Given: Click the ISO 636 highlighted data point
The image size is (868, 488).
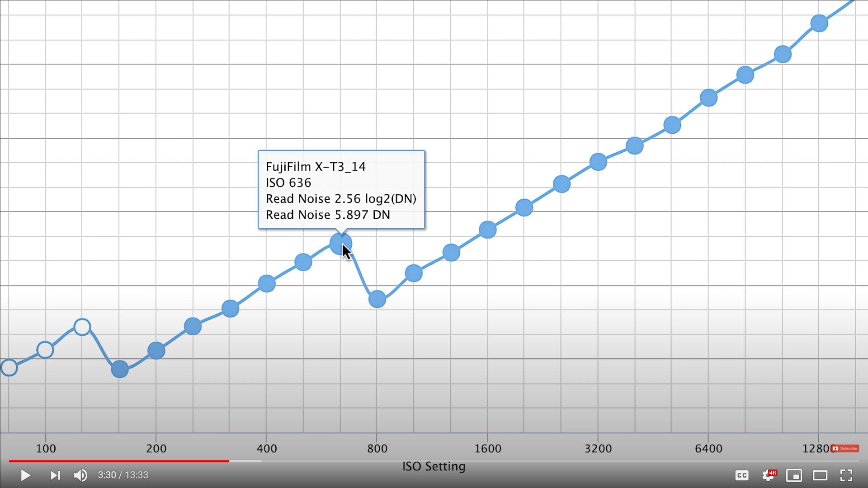Looking at the screenshot, I should (x=340, y=244).
